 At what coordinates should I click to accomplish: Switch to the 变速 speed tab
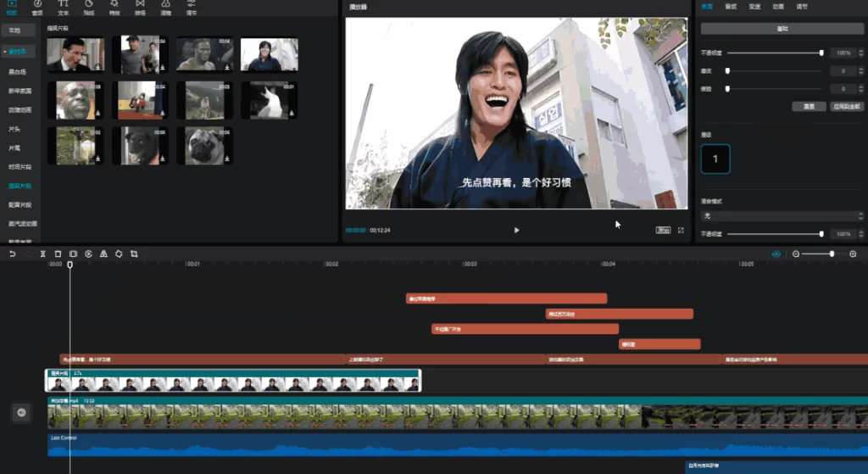(754, 7)
